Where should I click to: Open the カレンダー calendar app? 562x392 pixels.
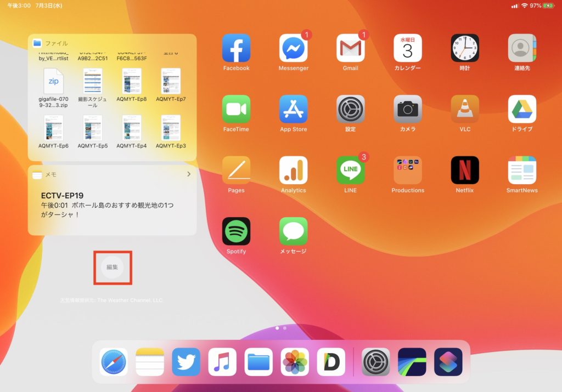[x=408, y=48]
